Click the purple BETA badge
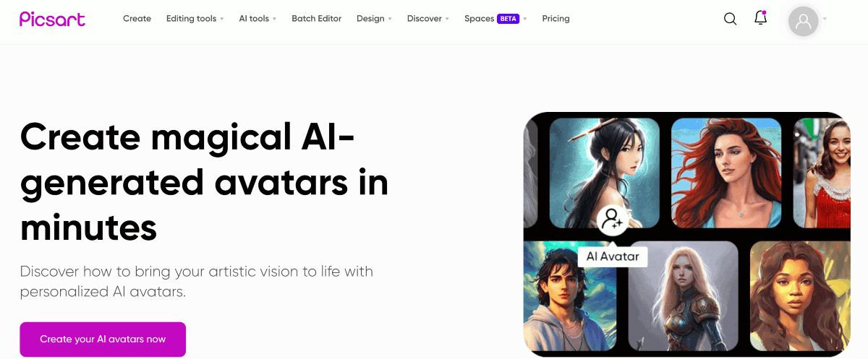Image resolution: width=868 pixels, height=359 pixels. (509, 19)
